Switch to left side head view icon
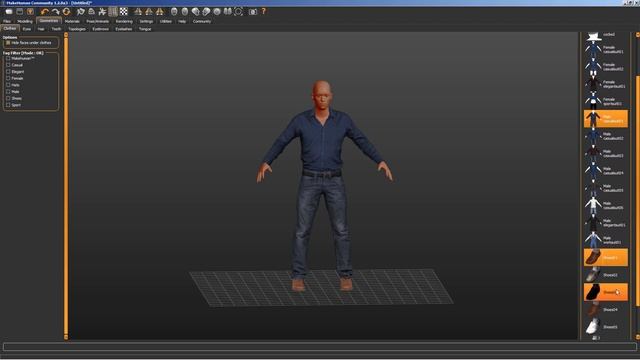The image size is (640, 360). click(x=196, y=12)
